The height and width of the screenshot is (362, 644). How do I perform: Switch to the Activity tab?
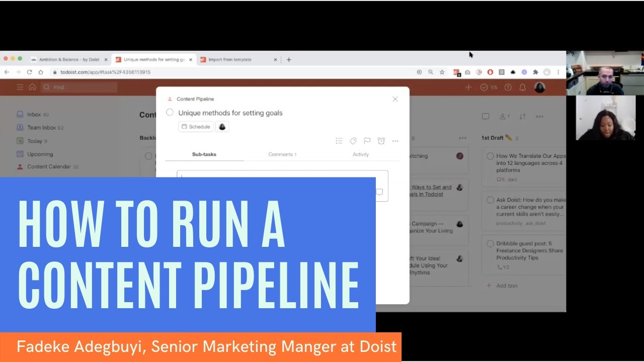coord(361,154)
